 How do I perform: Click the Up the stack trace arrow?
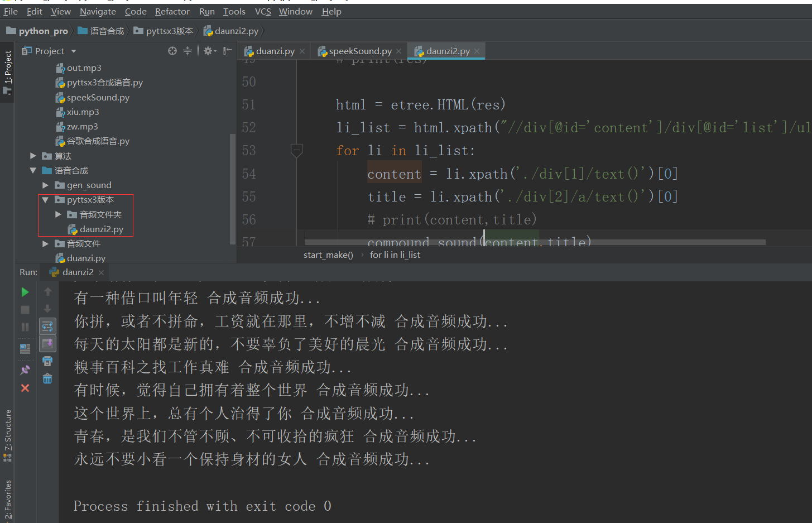tap(47, 291)
